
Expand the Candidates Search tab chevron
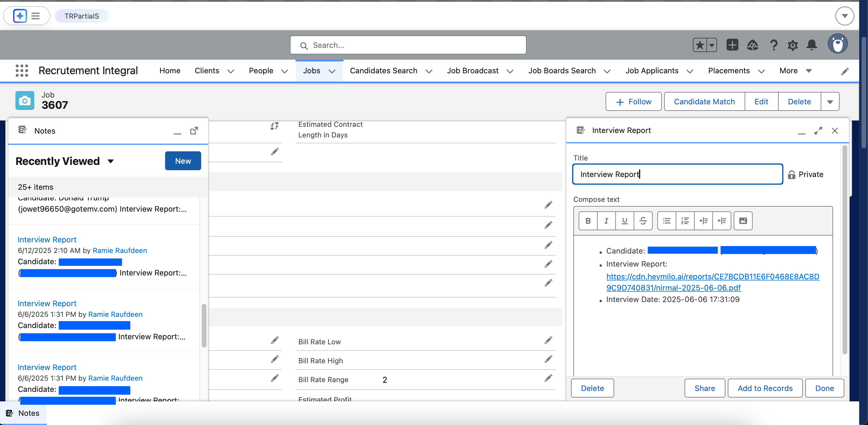click(x=429, y=71)
